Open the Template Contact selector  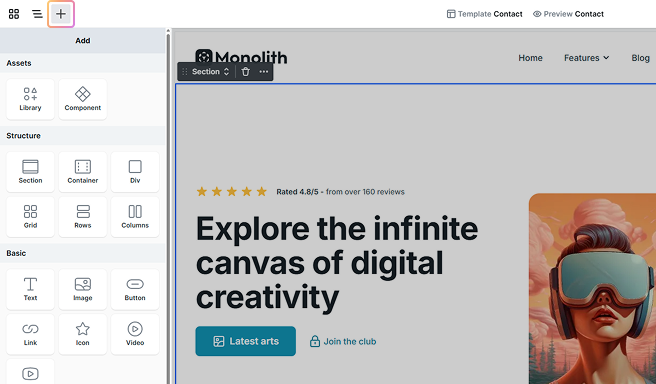(484, 14)
